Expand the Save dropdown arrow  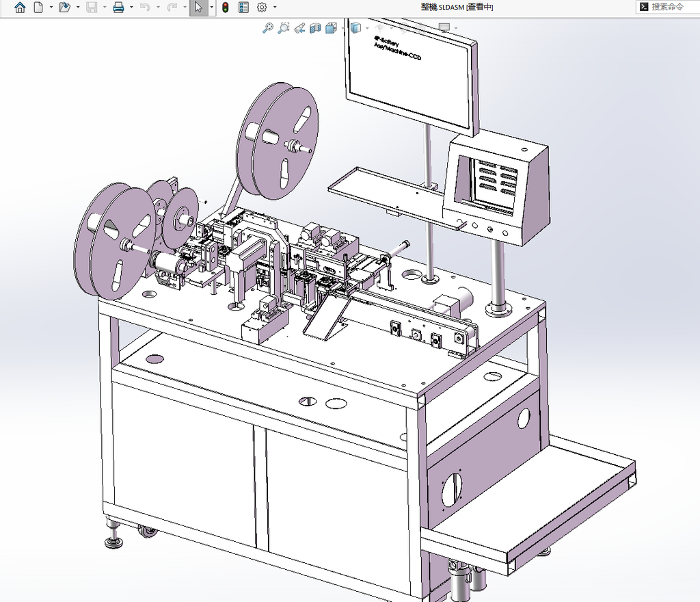click(105, 7)
